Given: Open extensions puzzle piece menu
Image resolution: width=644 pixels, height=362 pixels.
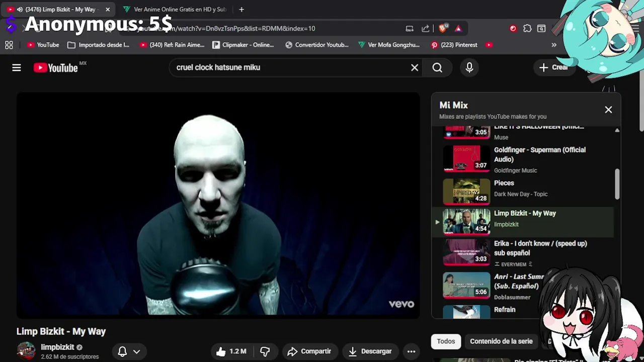Looking at the screenshot, I should [x=527, y=29].
